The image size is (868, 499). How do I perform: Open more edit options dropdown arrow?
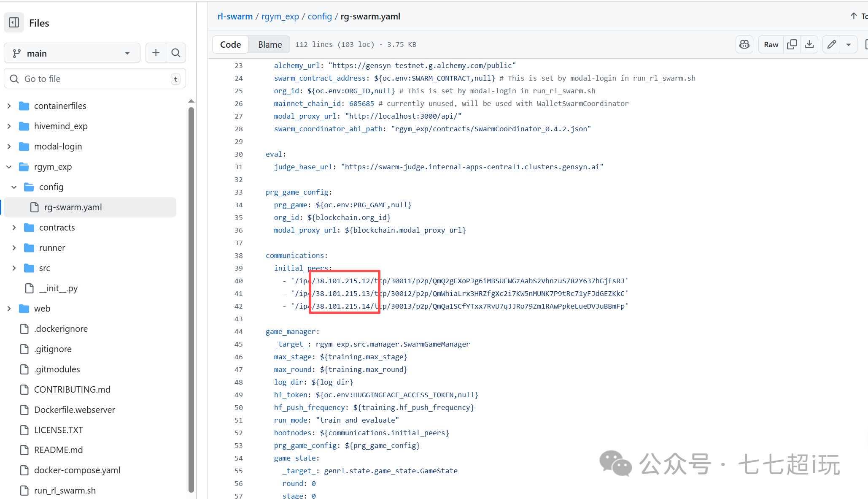[849, 44]
